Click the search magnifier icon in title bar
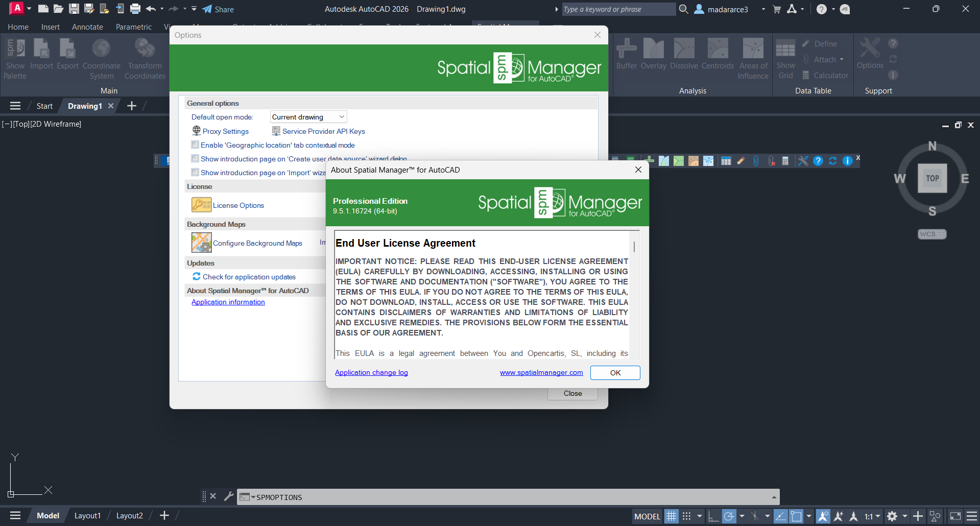 [x=684, y=9]
